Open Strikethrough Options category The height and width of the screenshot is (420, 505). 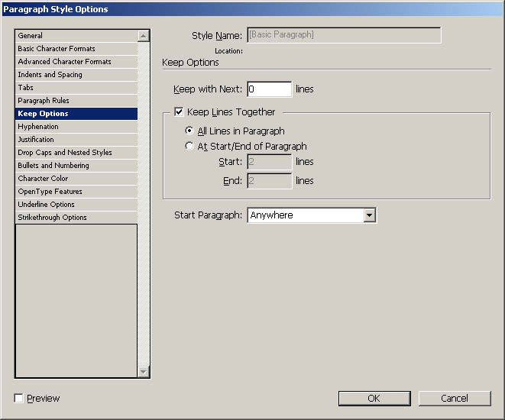pyautogui.click(x=76, y=217)
